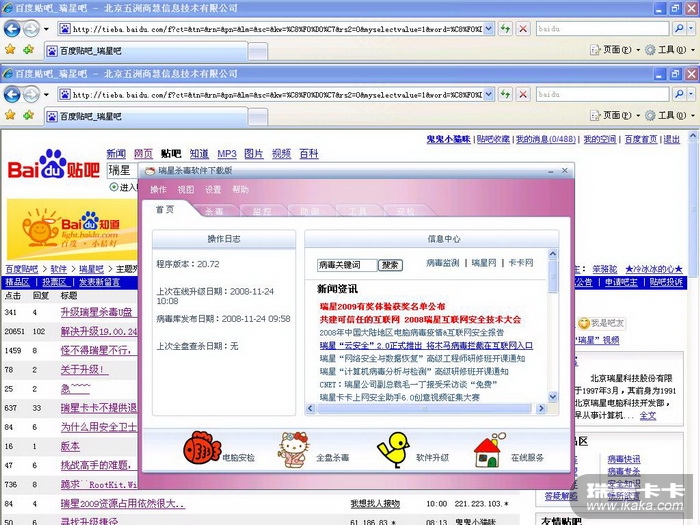
Task: Open the 页面(P) menu in the lower IE window
Action: (615, 115)
